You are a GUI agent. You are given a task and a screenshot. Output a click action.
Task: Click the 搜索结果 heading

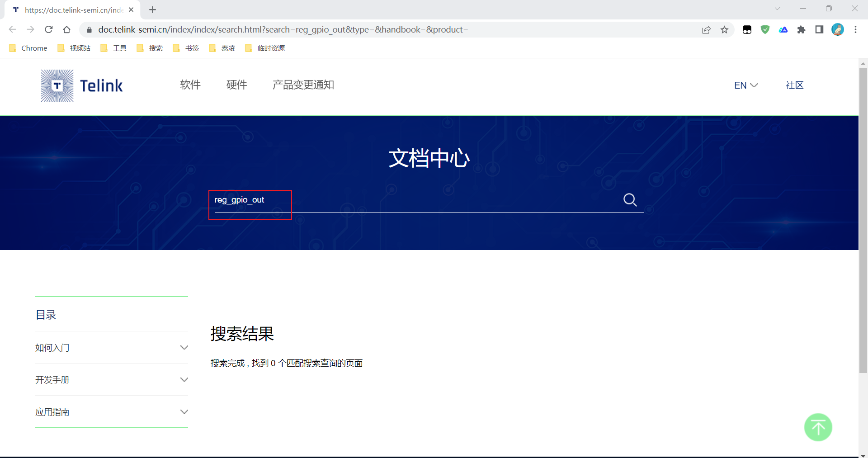click(x=242, y=334)
